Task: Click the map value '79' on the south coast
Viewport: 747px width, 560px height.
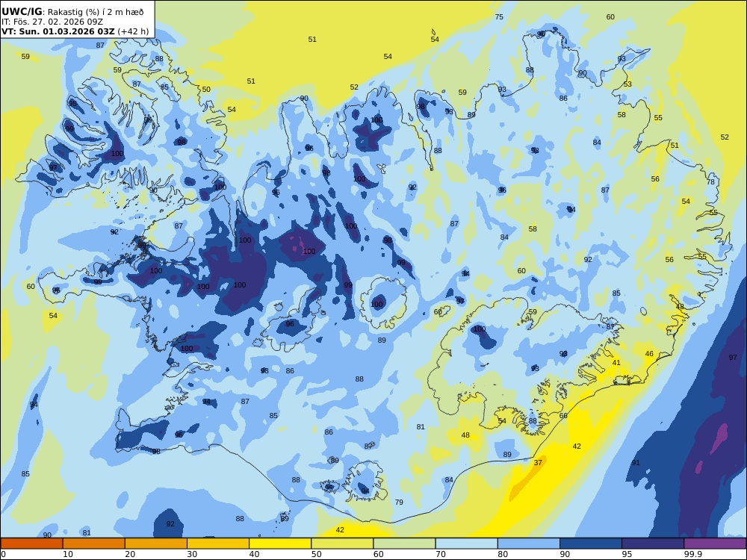Action: (399, 502)
